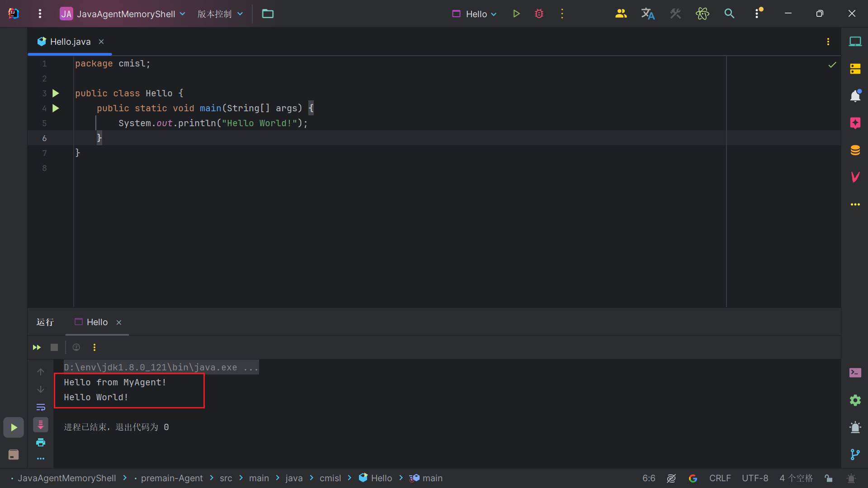The height and width of the screenshot is (488, 868).
Task: Open the Notifications bell
Action: tap(855, 96)
